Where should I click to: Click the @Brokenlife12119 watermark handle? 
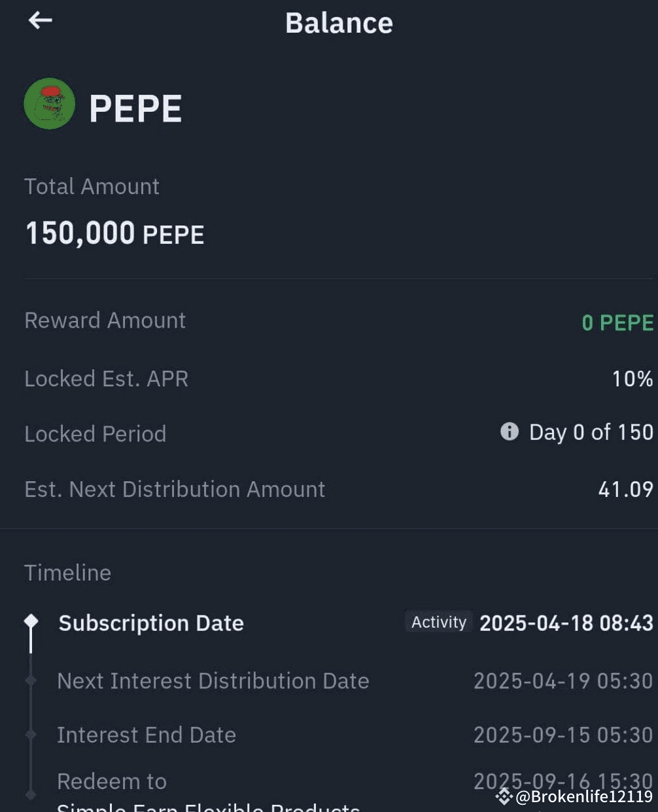(x=584, y=796)
